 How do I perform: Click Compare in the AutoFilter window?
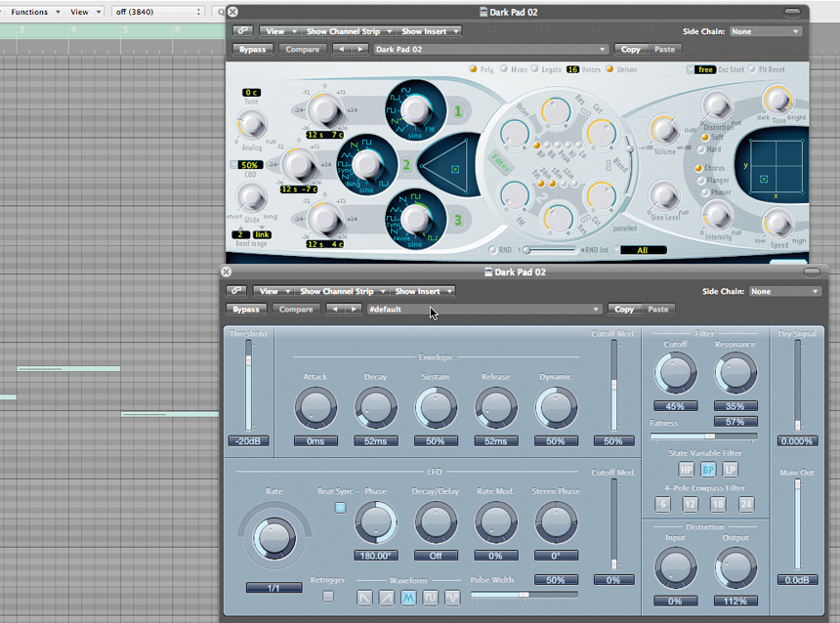point(296,310)
